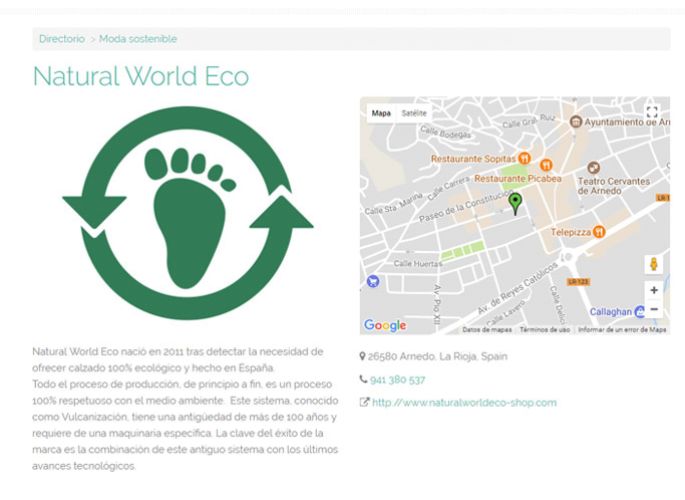Click the Datos de mapas label

[x=487, y=330]
